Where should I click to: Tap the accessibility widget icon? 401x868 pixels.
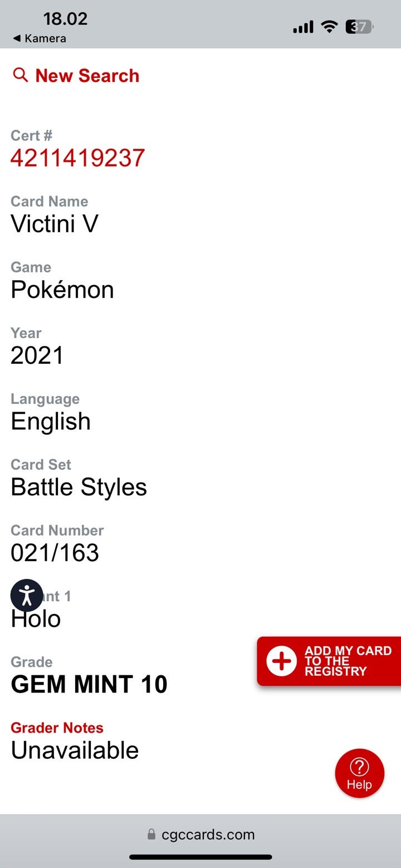coord(27,596)
